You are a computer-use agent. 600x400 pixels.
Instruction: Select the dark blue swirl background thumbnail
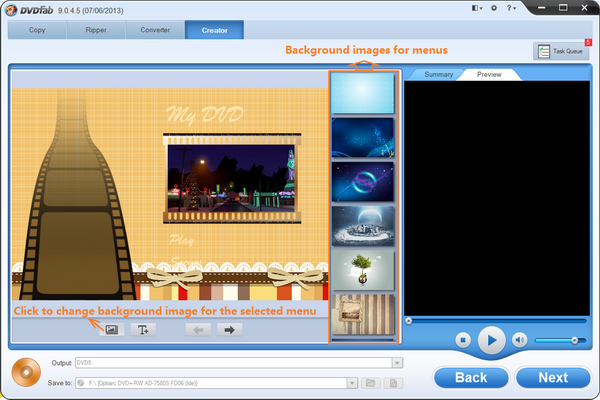pos(362,137)
